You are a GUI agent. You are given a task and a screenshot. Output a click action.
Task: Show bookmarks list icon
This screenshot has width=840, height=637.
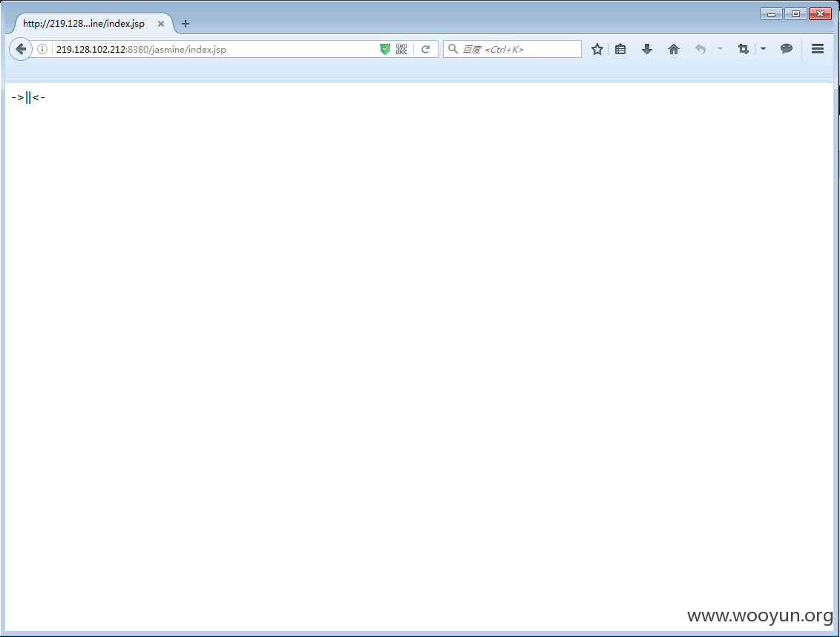[620, 49]
